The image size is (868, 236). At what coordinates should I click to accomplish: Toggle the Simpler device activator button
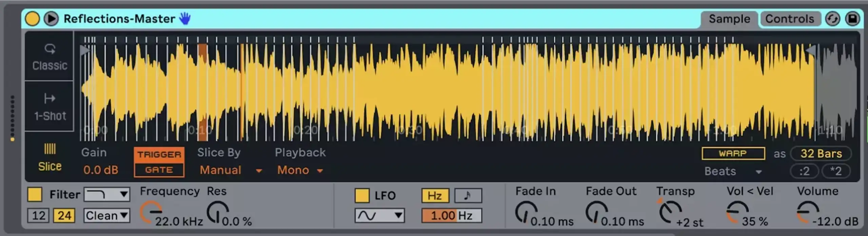(32, 19)
